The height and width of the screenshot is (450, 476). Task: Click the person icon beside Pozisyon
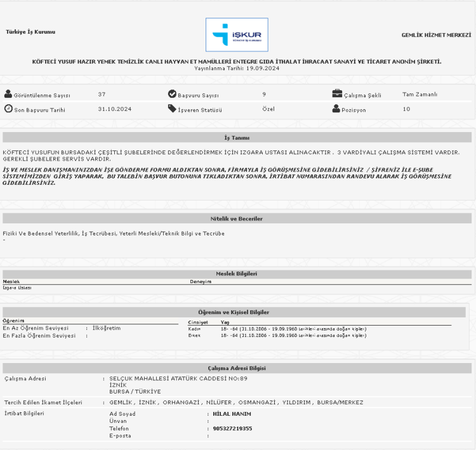pyautogui.click(x=336, y=109)
